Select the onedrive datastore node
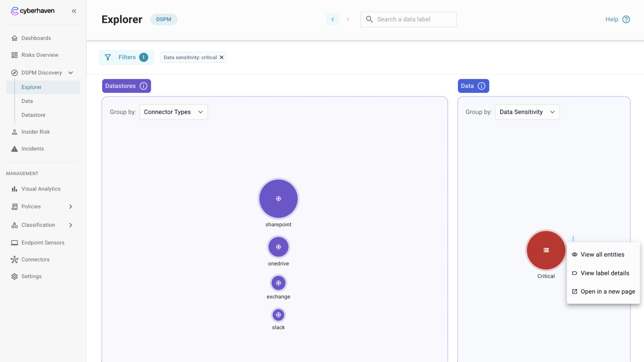The width and height of the screenshot is (644, 362). coord(278,247)
